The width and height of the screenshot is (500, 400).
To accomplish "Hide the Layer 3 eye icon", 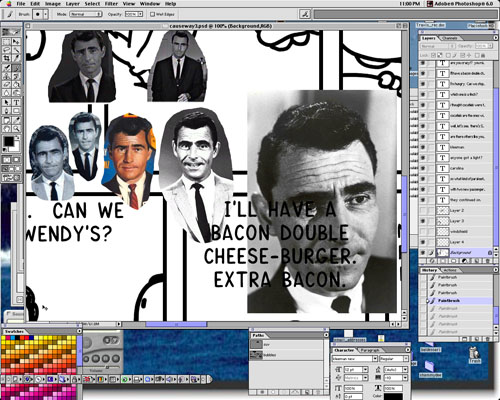I will [x=423, y=221].
